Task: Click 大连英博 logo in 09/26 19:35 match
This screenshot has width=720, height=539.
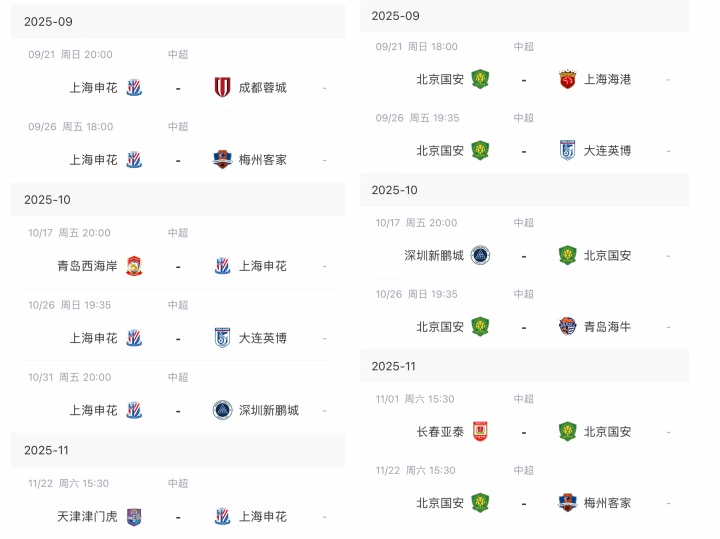Action: tap(568, 150)
